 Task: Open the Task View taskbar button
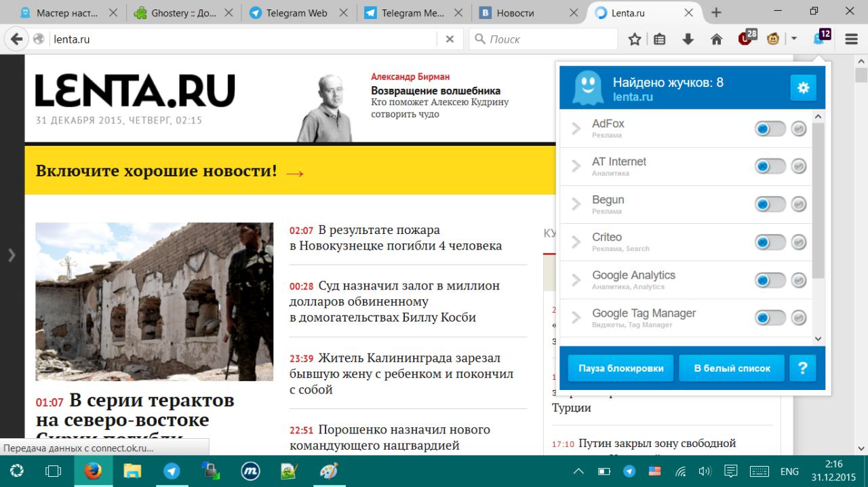54,471
